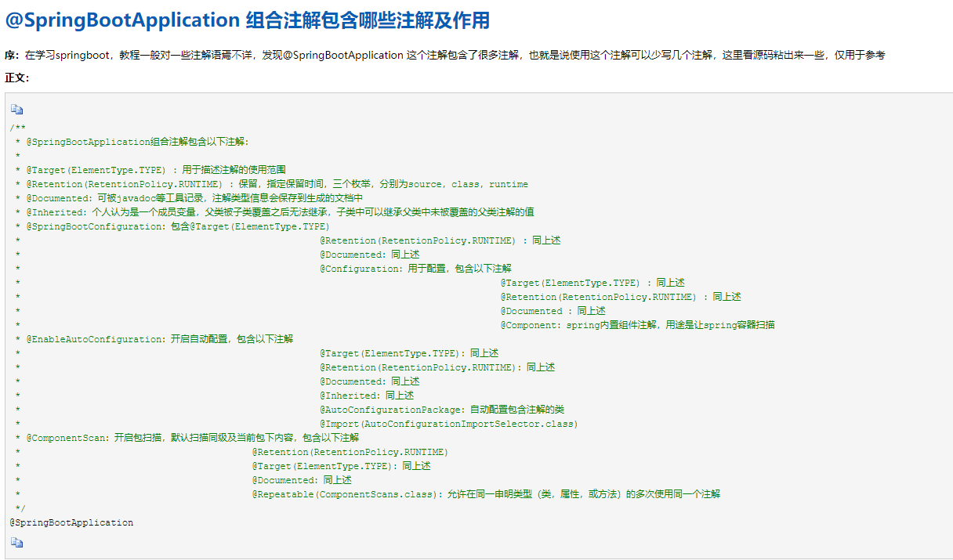
Task: Click the '@Repeatable(ComponentScans.class)' line
Action: (486, 494)
